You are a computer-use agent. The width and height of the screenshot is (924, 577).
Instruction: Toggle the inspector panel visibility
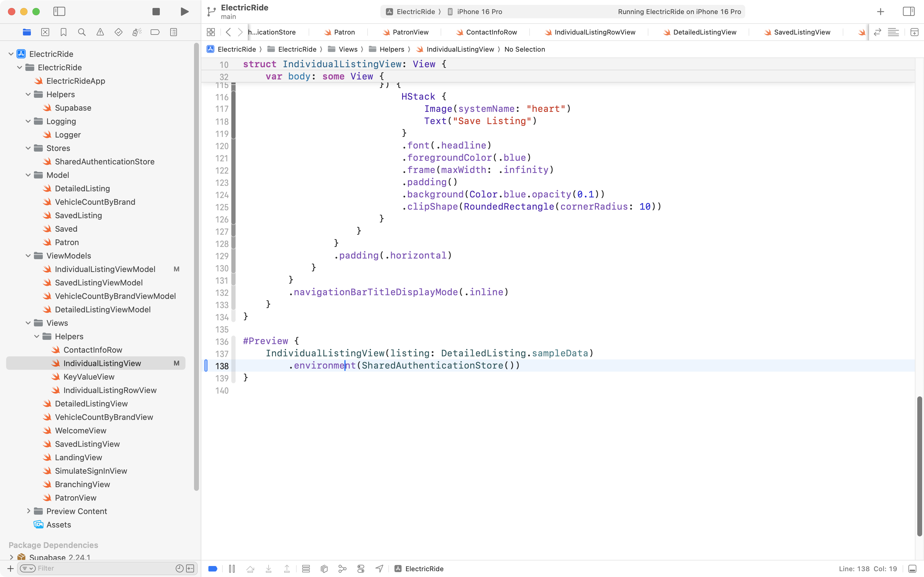(908, 11)
